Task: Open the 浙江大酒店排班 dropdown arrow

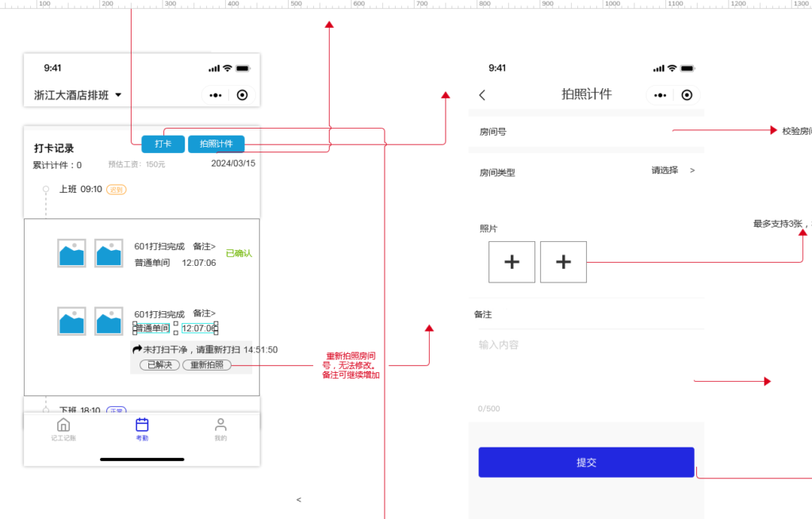Action: tap(118, 95)
